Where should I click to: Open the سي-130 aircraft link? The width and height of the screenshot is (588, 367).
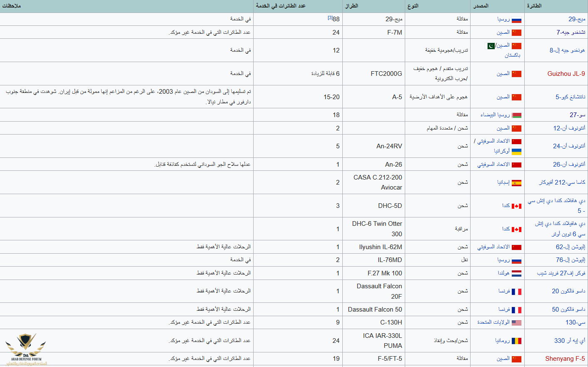pyautogui.click(x=575, y=322)
